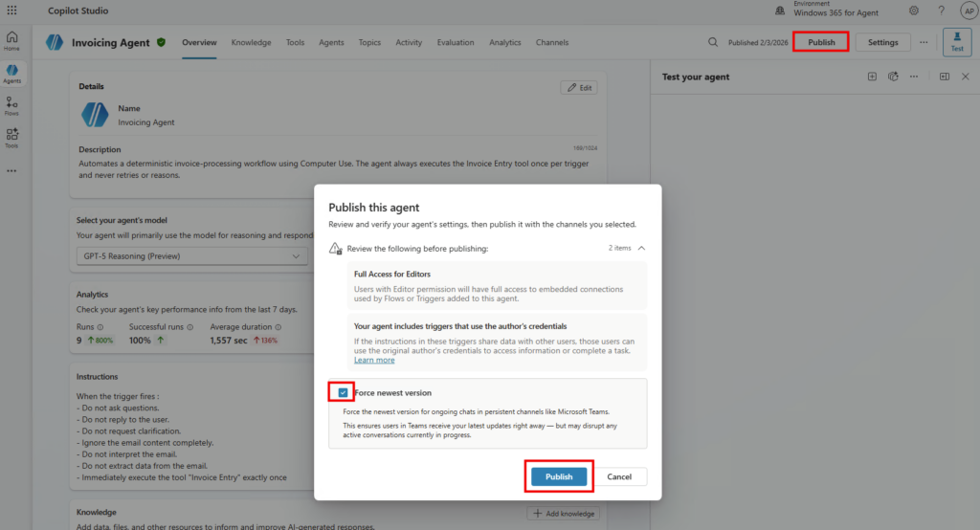Image resolution: width=980 pixels, height=530 pixels.
Task: Click the search magnifier icon
Action: tap(712, 42)
